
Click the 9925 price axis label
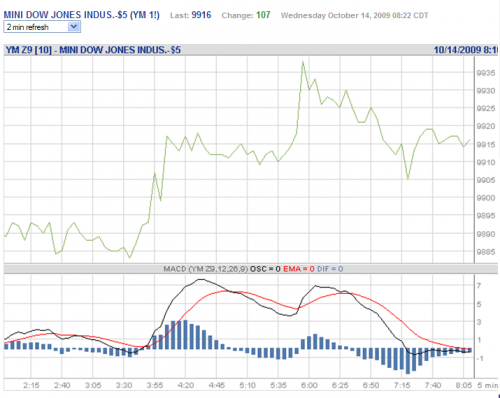click(x=486, y=108)
